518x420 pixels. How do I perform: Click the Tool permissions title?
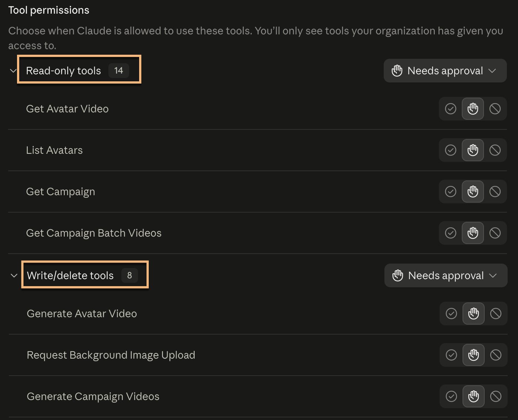pyautogui.click(x=49, y=10)
